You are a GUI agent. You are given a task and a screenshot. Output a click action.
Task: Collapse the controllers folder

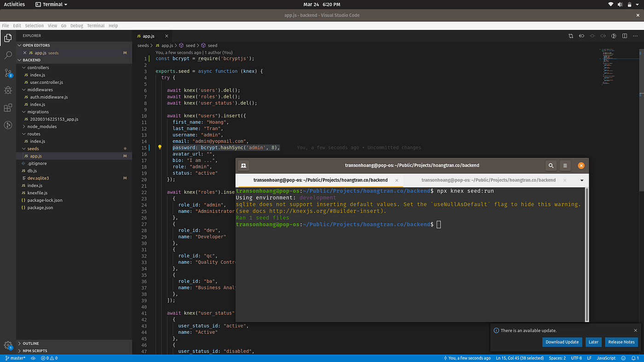[36, 68]
